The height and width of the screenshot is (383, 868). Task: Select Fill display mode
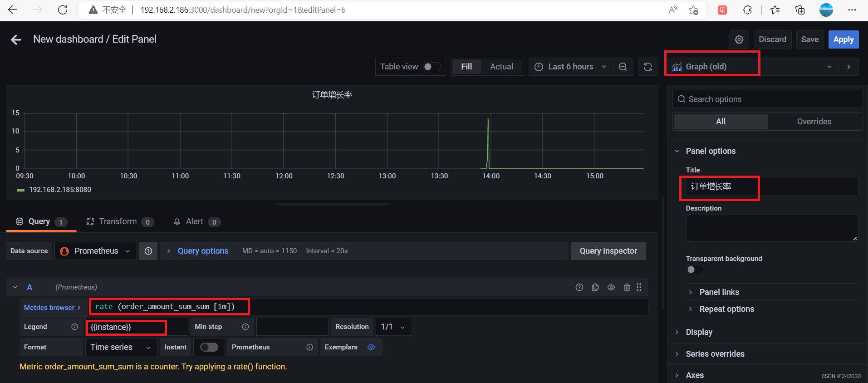click(466, 67)
